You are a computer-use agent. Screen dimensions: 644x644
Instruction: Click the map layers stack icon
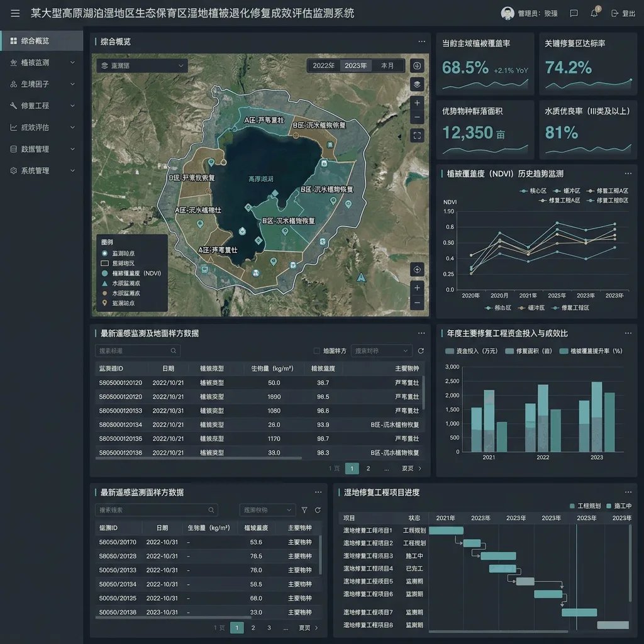(417, 84)
